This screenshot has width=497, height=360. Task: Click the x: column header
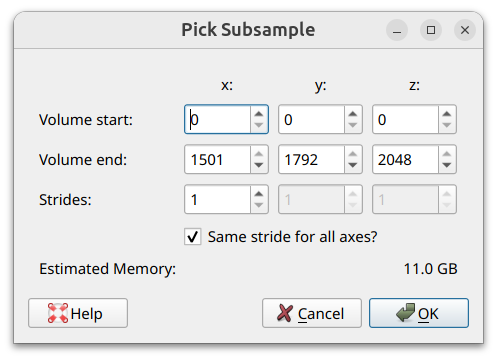227,86
